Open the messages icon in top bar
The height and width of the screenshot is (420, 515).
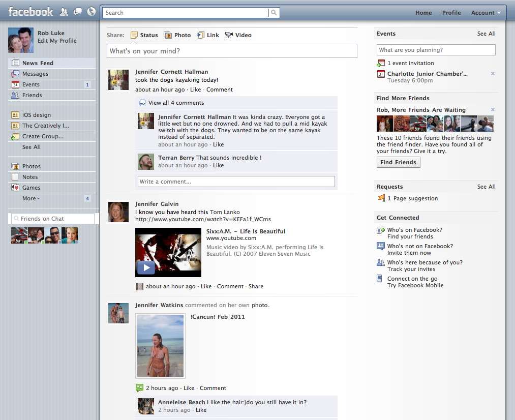coord(78,11)
